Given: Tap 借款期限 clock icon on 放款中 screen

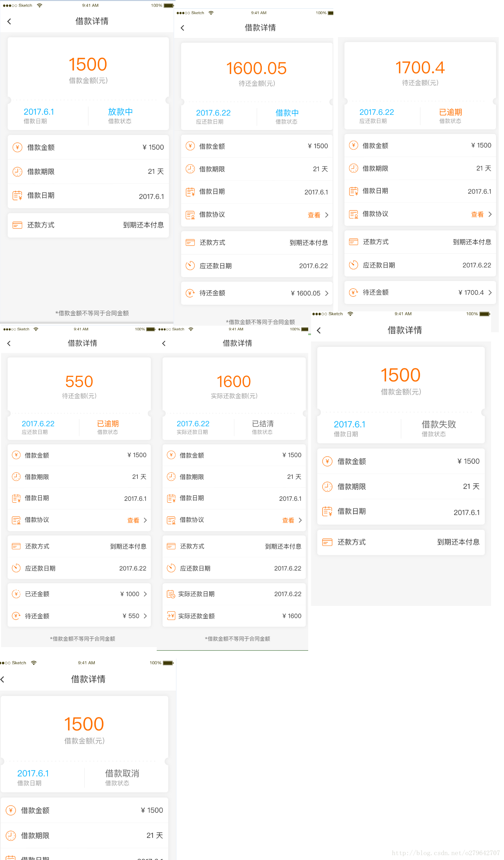Looking at the screenshot, I should [x=17, y=171].
